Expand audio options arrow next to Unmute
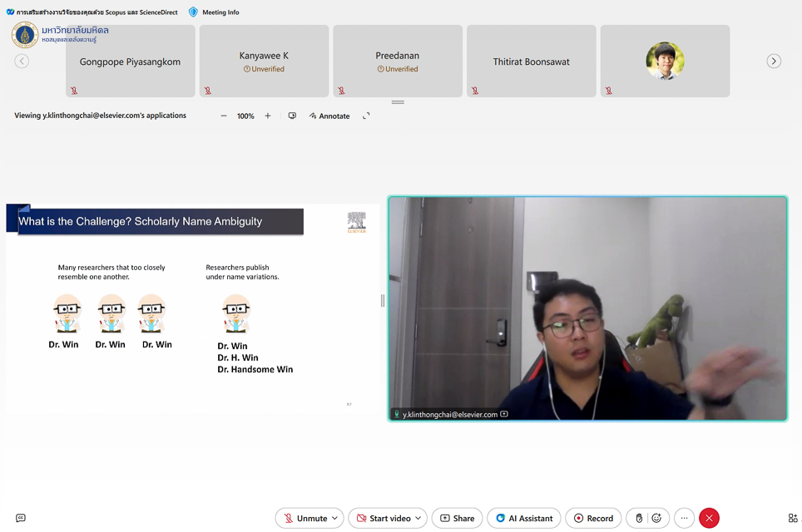This screenshot has width=802, height=532. [335, 518]
